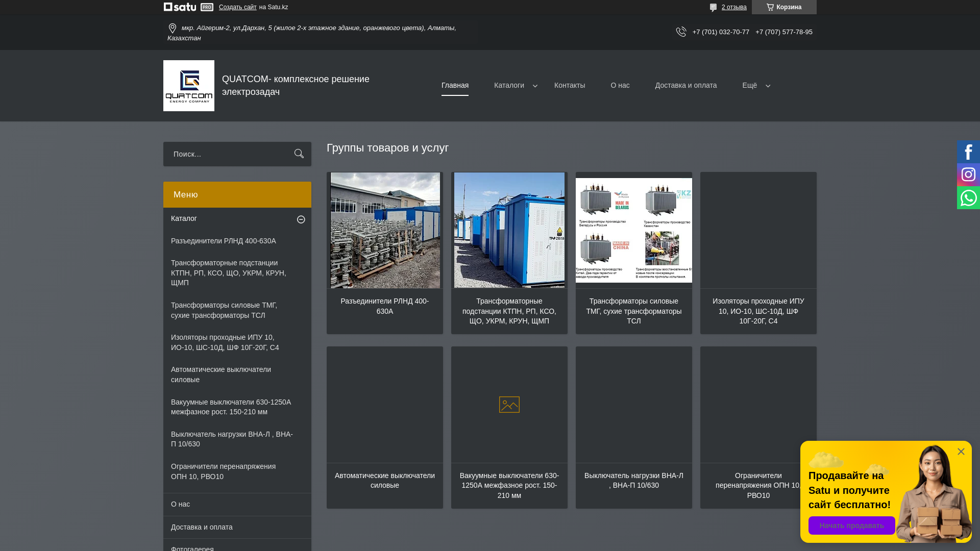Click the QUATCOM company logo

189,86
